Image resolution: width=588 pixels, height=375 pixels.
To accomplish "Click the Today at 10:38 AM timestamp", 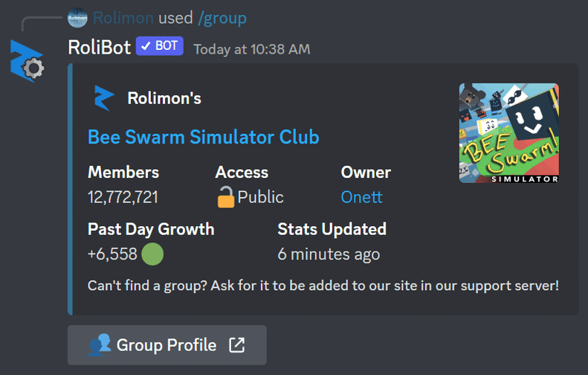I will 252,49.
